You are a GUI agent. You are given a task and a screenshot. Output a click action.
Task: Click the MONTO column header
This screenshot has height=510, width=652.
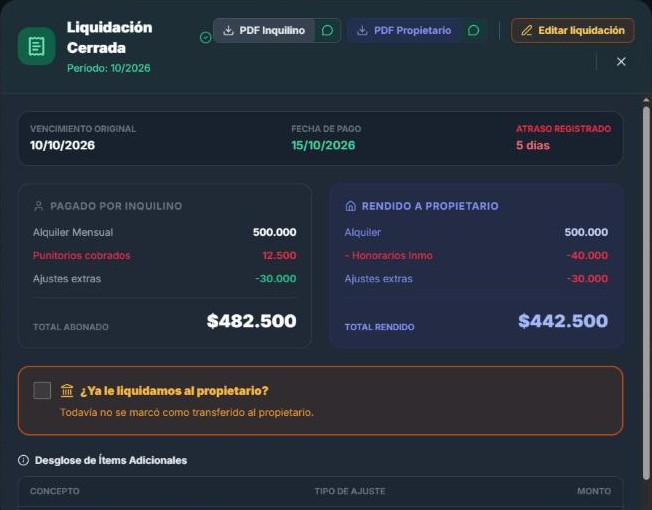pos(594,491)
